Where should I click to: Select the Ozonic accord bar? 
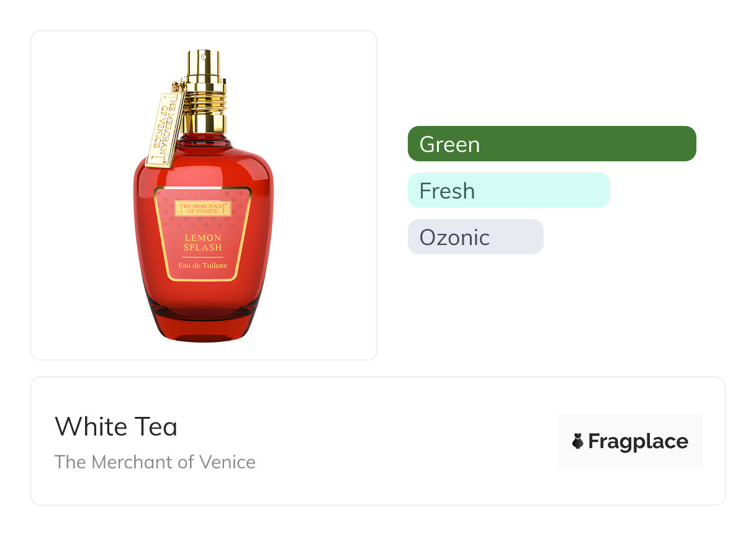(x=475, y=237)
